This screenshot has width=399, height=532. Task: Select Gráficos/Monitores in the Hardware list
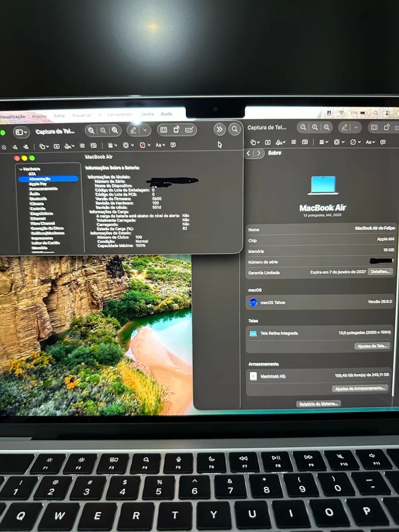[48, 233]
